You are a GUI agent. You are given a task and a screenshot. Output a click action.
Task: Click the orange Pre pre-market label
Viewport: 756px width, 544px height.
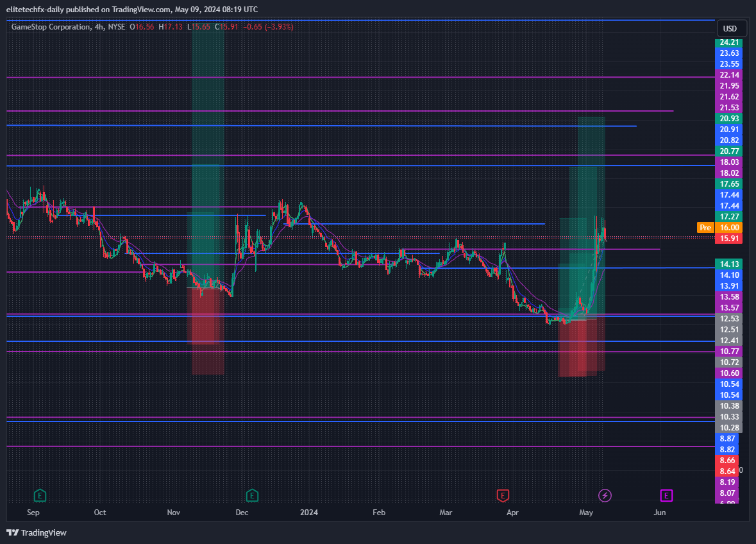[705, 228]
